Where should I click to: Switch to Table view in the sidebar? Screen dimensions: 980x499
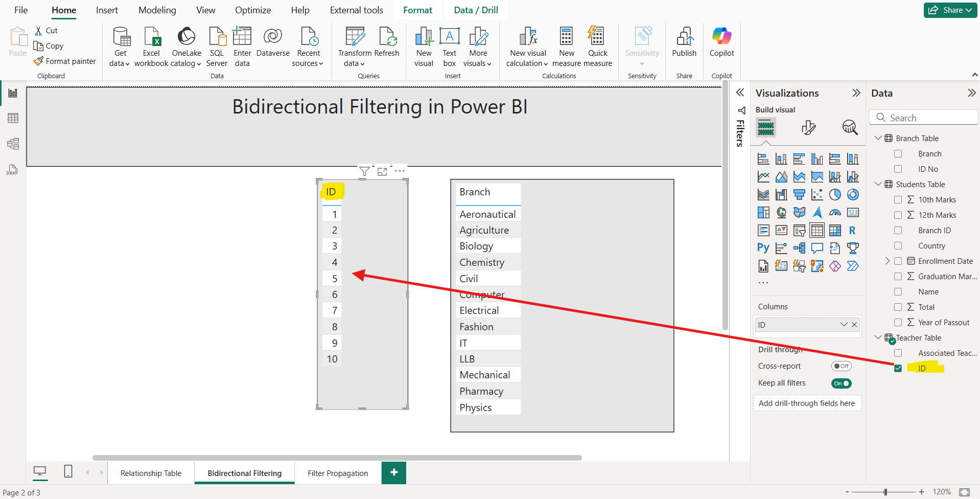(13, 118)
